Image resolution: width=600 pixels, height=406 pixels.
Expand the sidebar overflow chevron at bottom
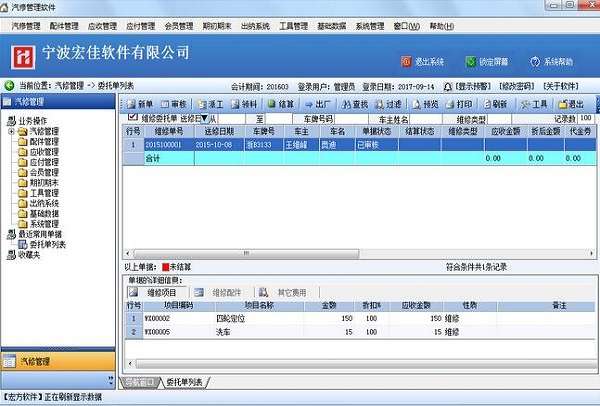109,380
